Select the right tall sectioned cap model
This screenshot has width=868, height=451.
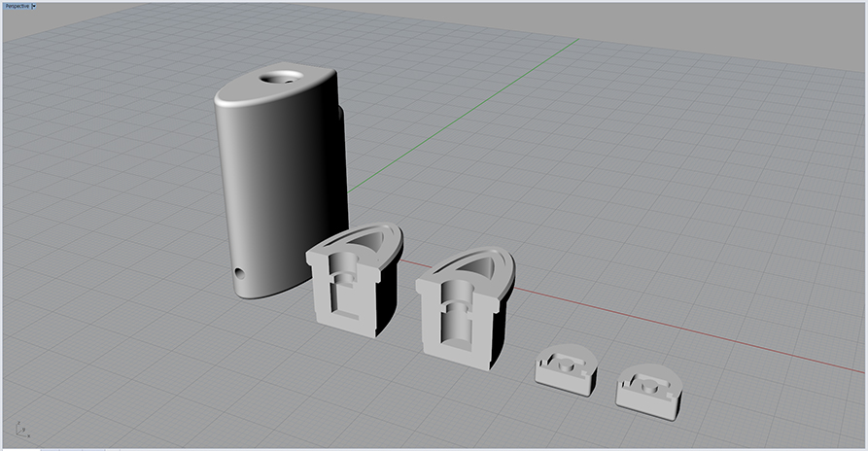pos(463,301)
